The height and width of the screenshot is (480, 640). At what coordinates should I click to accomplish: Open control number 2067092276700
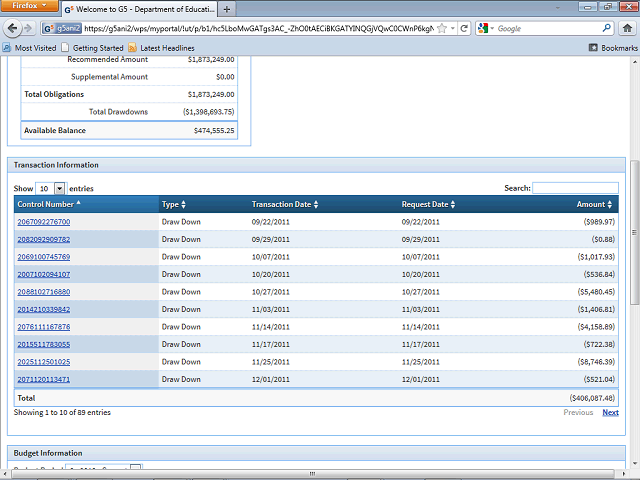point(43,221)
